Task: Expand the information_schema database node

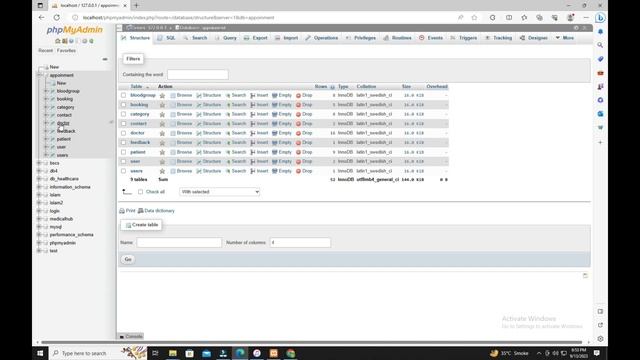Action: click(x=40, y=187)
